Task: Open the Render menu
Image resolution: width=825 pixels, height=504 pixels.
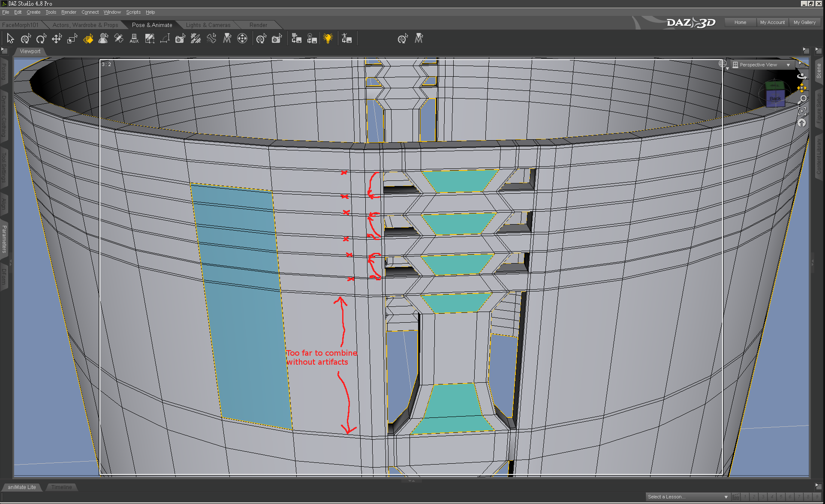Action: click(69, 12)
